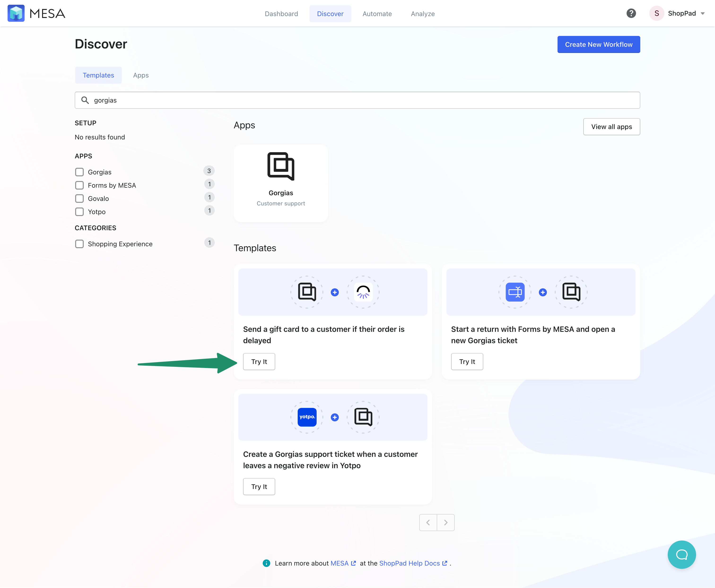Viewport: 715px width, 588px height.
Task: Check the Forms by MESA filter
Action: [79, 185]
